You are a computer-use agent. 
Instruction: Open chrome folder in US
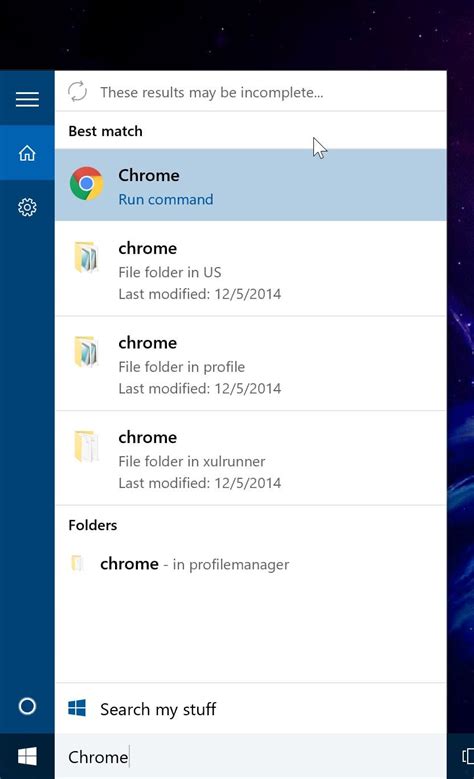point(250,269)
